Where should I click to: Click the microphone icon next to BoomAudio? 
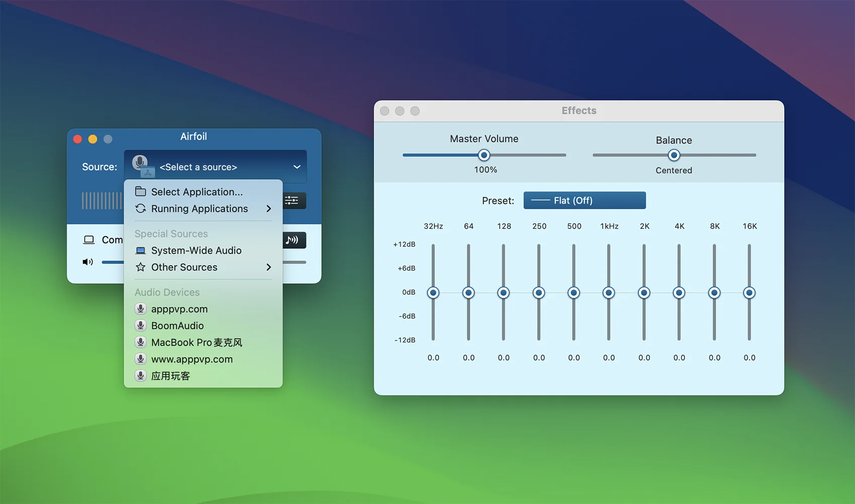point(141,325)
